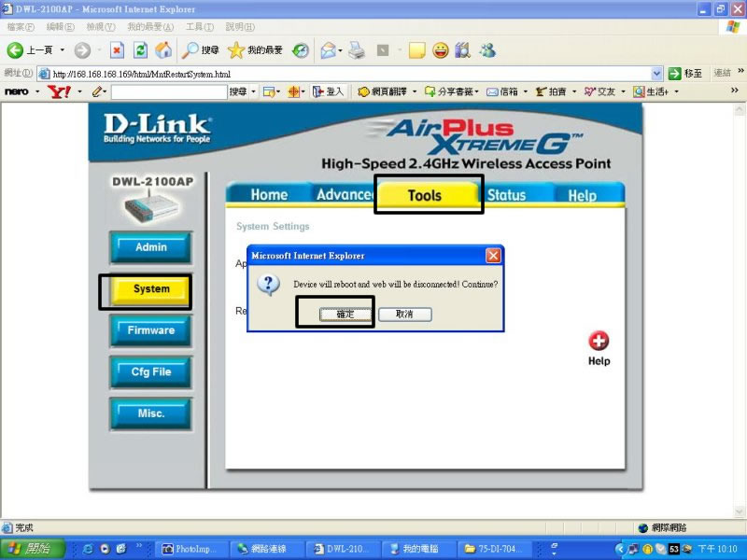747x560 pixels.
Task: Click the System sidebar button
Action: click(151, 289)
